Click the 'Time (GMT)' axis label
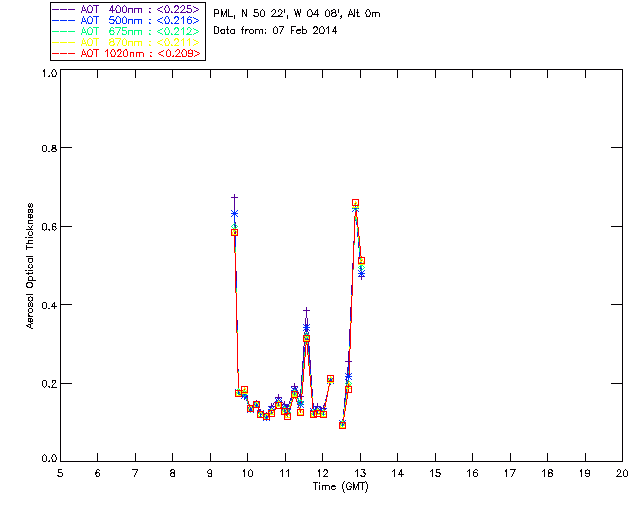Viewport: 640px width, 512px height. tap(340, 486)
